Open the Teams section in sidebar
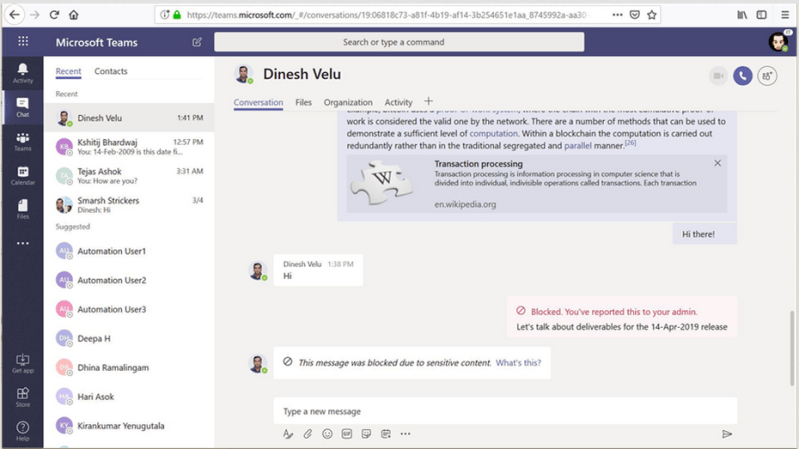Viewport: 799px width, 449px height. coord(22,142)
